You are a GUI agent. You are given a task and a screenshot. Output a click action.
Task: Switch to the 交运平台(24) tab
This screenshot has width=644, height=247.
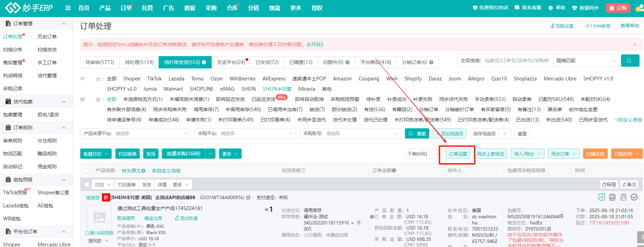[231, 62]
